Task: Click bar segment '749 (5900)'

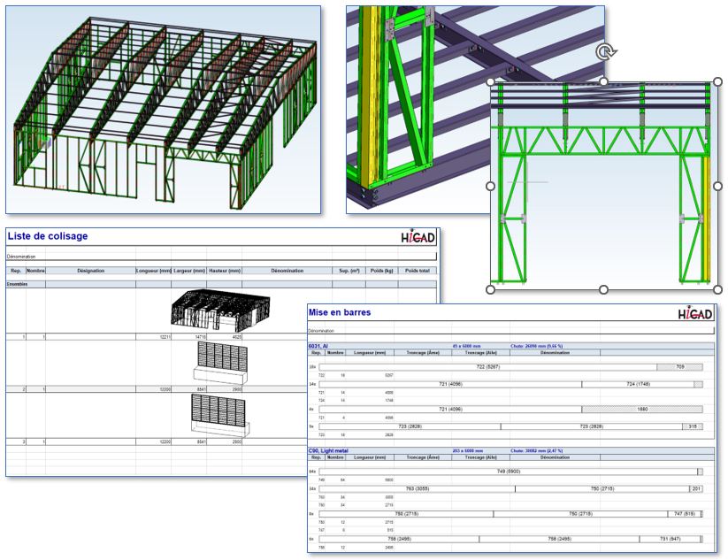Action: click(x=508, y=472)
